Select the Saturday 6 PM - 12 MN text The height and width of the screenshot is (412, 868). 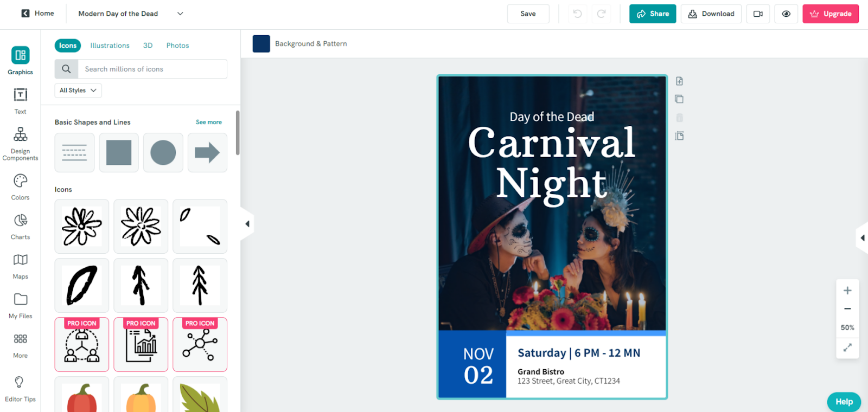pyautogui.click(x=579, y=353)
